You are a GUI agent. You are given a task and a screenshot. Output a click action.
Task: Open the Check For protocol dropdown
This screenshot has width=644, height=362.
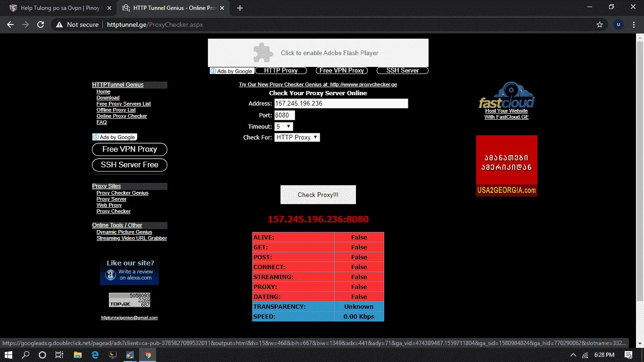[297, 137]
